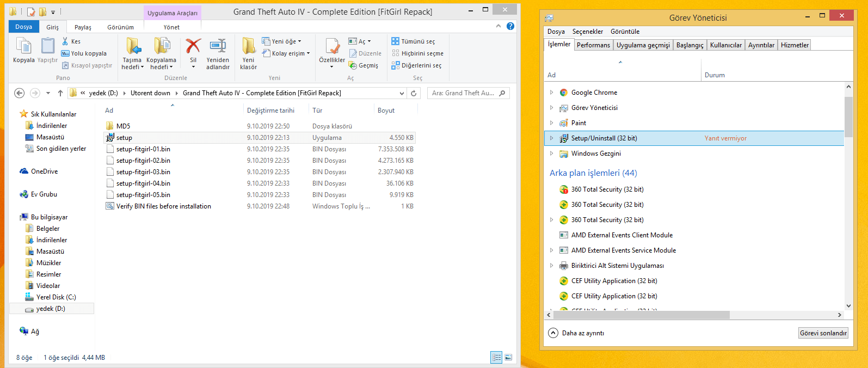This screenshot has height=368, width=868.
Task: Collapse the ribbon with the chevron
Action: coord(498,26)
